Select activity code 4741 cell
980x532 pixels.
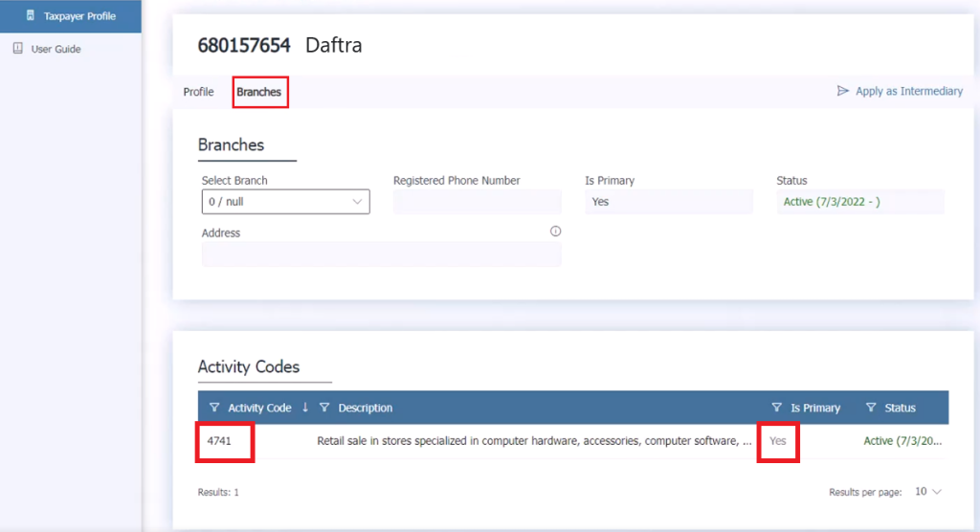click(219, 441)
